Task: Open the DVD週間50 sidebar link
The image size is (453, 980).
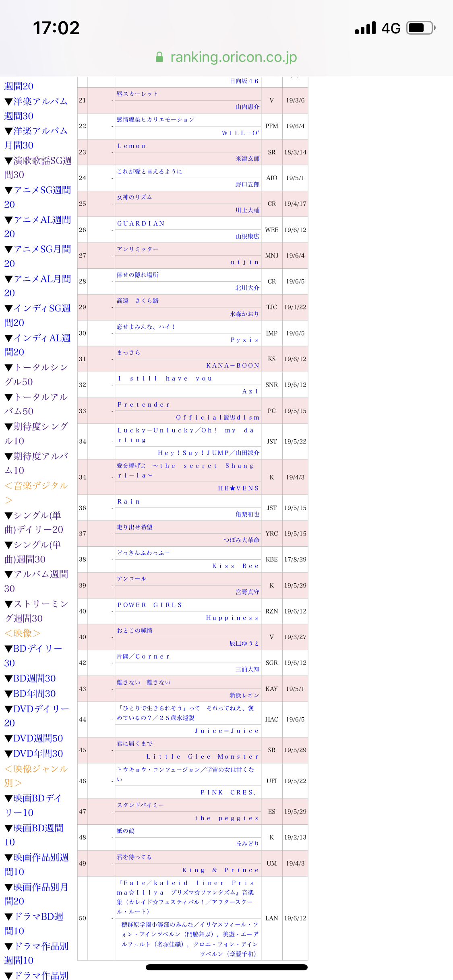Action: (x=33, y=738)
